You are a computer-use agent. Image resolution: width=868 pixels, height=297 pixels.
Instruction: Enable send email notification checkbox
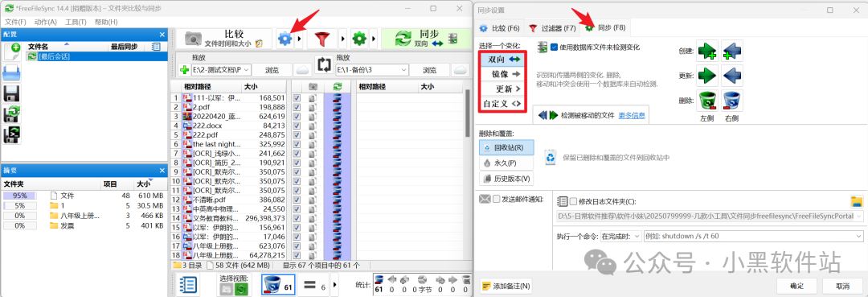pos(497,199)
